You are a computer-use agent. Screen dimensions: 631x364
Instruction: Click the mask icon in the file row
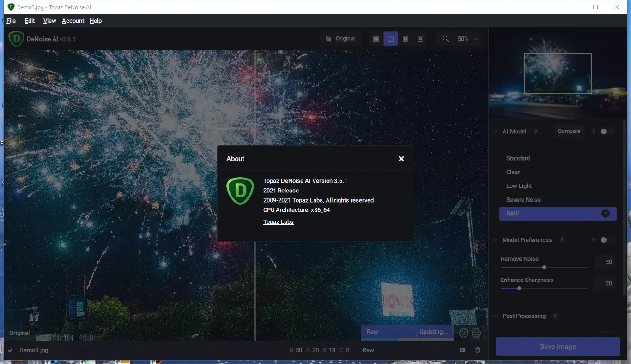pyautogui.click(x=462, y=350)
